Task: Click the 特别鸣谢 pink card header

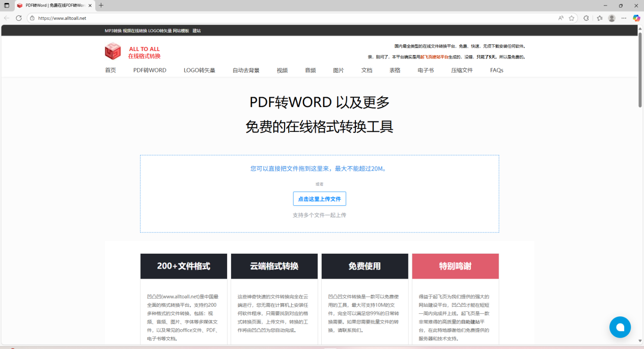Action: 455,266
